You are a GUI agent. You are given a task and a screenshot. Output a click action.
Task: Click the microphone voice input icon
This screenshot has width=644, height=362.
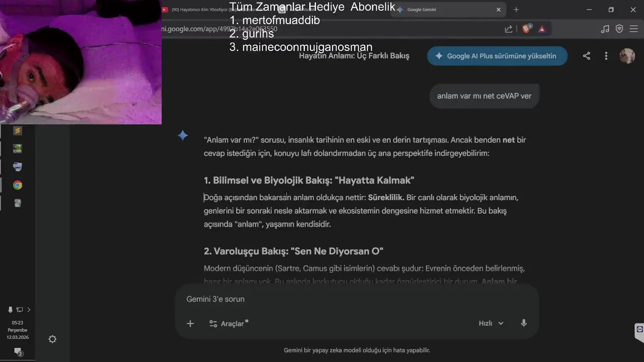(x=524, y=323)
